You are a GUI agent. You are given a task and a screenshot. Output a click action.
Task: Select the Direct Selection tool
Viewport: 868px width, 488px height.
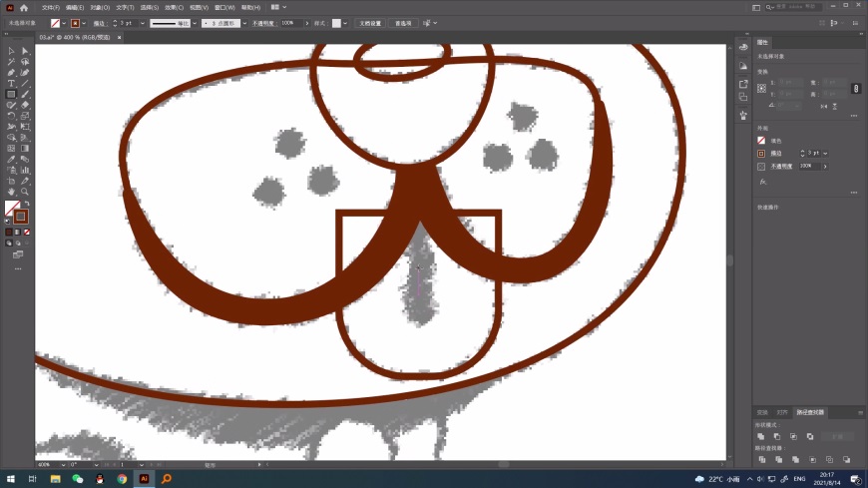point(25,51)
